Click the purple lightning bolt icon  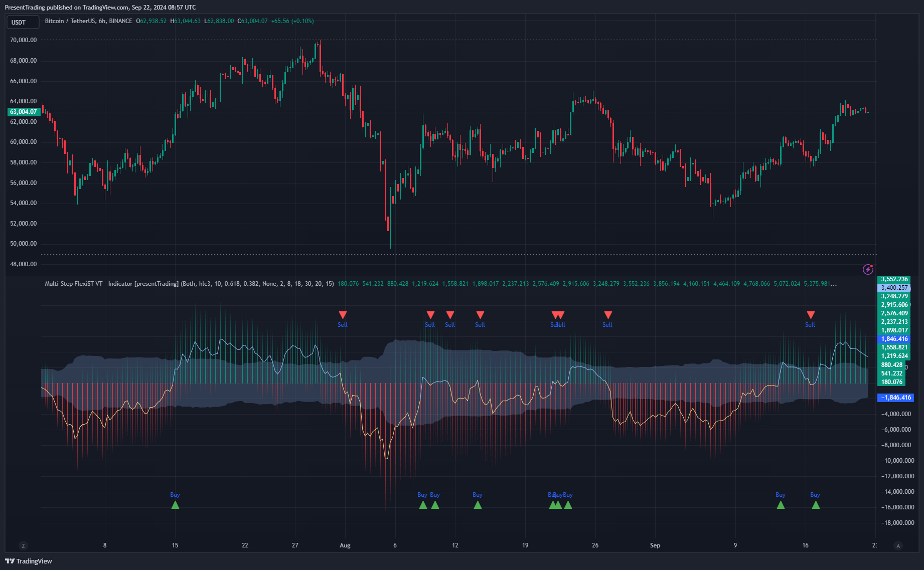868,269
